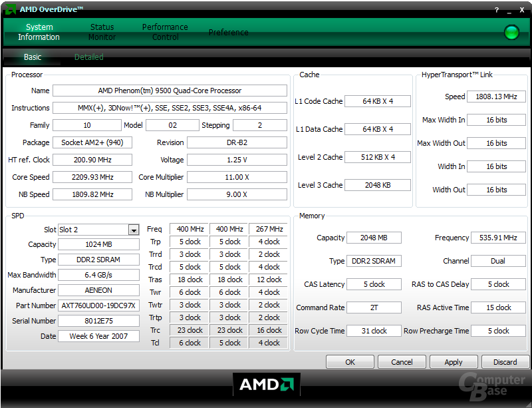Click the Memory Type value DDR2 SDRAM
Image resolution: width=532 pixels, height=408 pixels.
pyautogui.click(x=374, y=261)
